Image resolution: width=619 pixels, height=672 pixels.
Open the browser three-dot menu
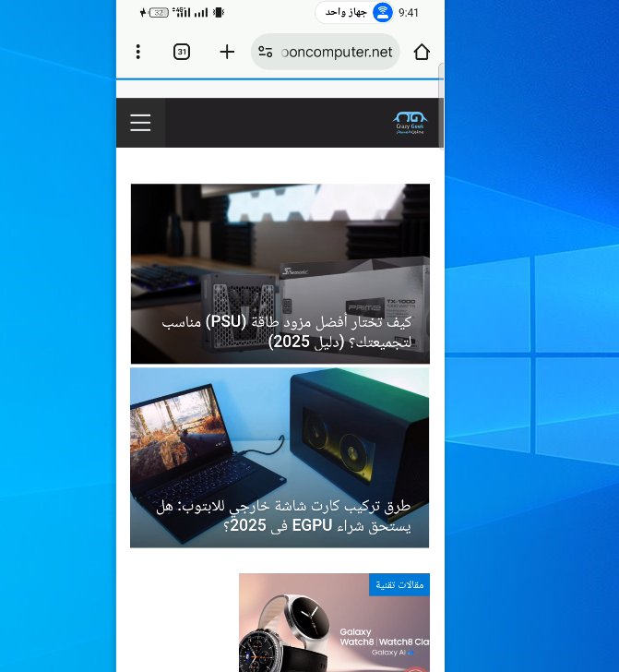pos(138,52)
